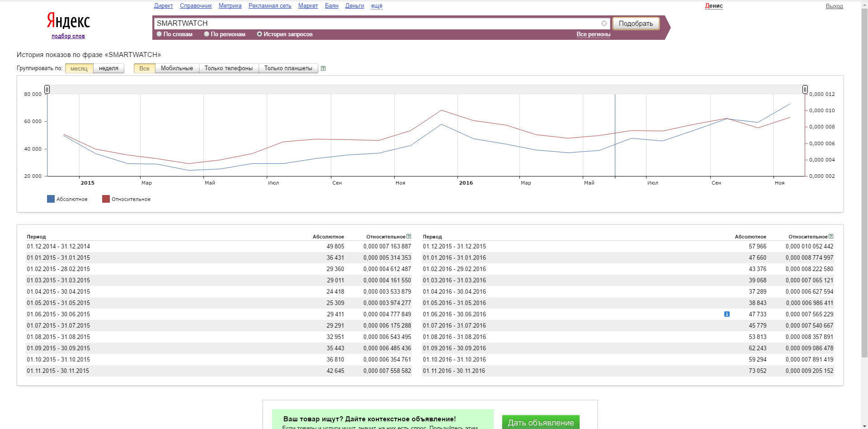
Task: Select period 01.11.2015 - 30.11.2015
Action: (58, 371)
